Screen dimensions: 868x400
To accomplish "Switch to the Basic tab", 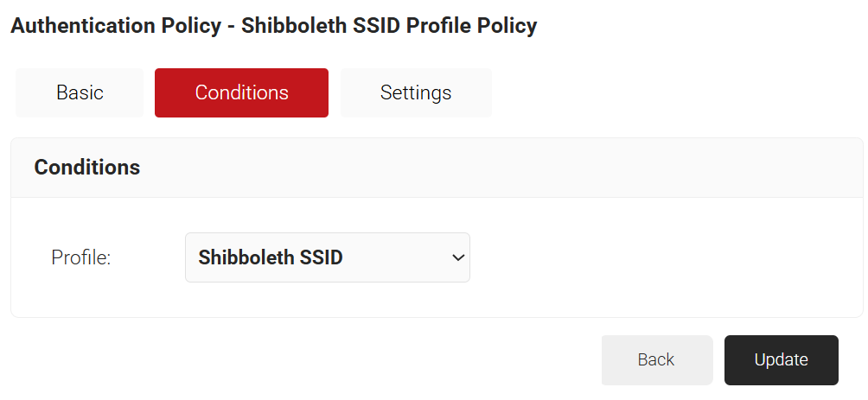I will [80, 92].
